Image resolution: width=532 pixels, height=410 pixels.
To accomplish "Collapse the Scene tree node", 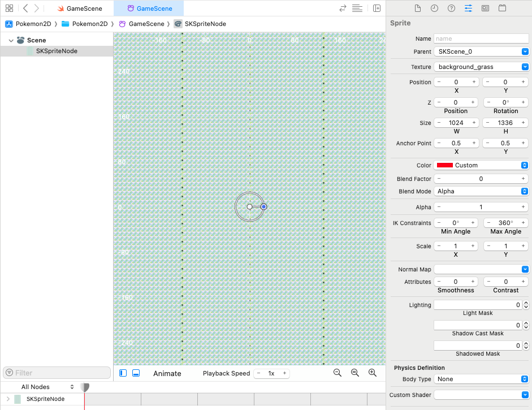I will pos(11,41).
